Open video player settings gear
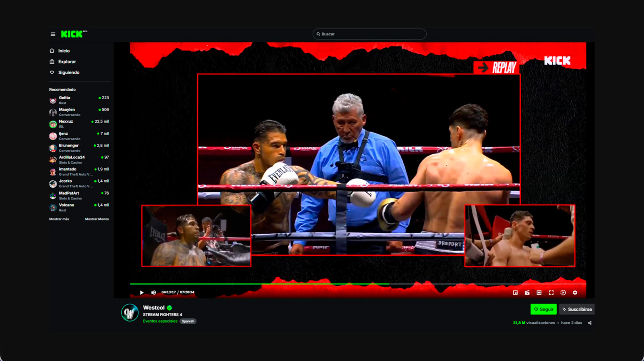Viewport: 644px width, 361px height. click(575, 293)
